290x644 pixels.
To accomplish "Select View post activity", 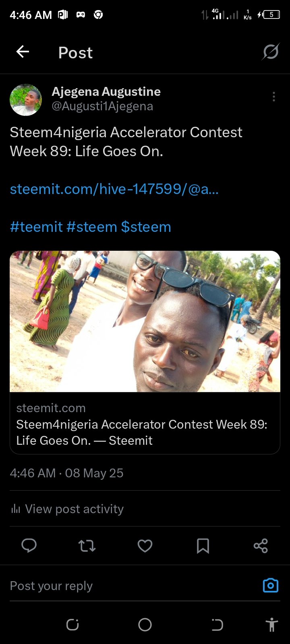I will [x=67, y=509].
